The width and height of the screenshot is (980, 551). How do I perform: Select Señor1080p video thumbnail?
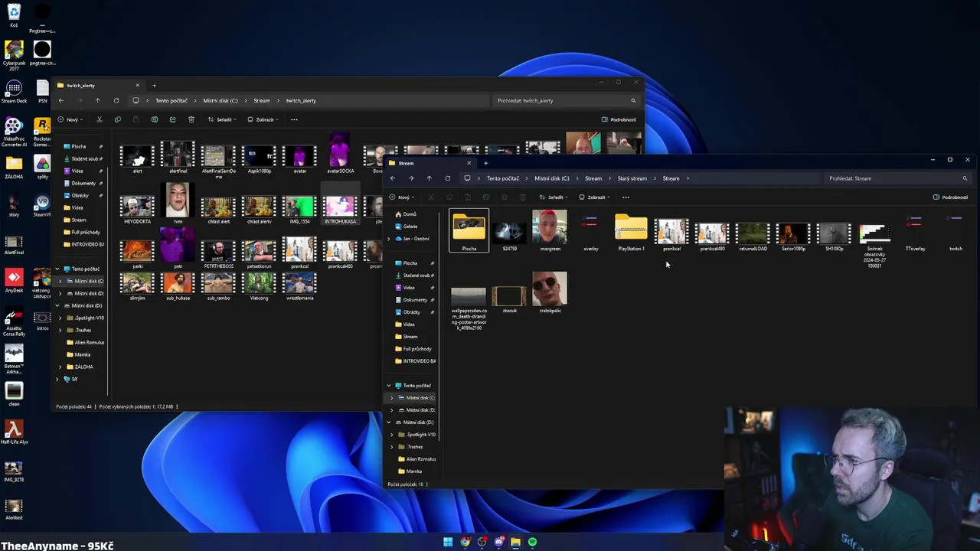point(793,236)
